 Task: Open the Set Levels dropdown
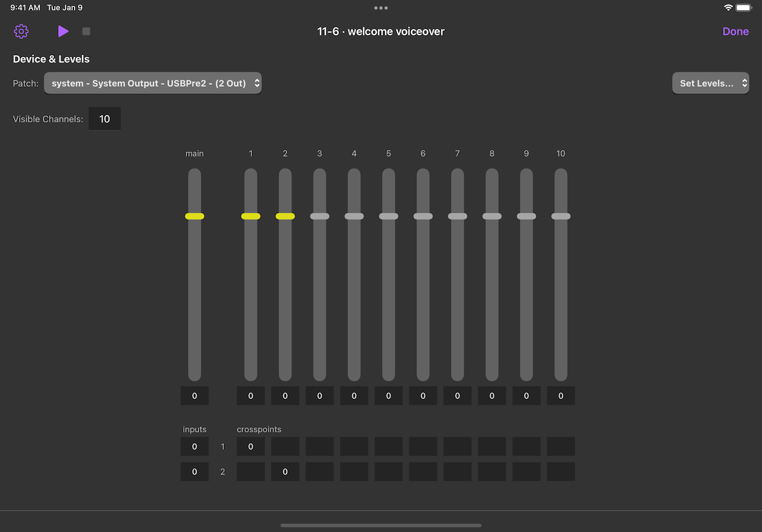click(x=710, y=82)
